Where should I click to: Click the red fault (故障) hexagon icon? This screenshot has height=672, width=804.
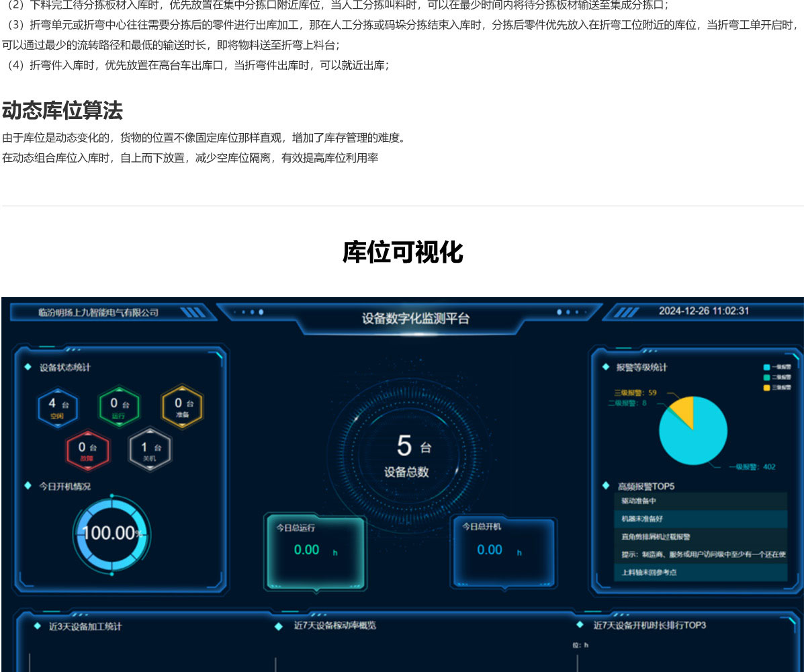coord(87,450)
